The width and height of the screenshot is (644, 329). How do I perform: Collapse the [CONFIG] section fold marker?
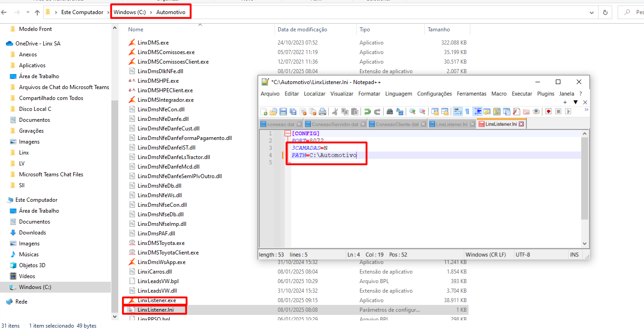pos(287,133)
